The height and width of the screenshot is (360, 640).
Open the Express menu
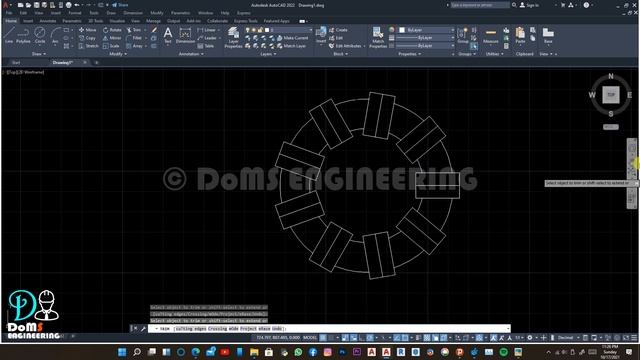(244, 13)
